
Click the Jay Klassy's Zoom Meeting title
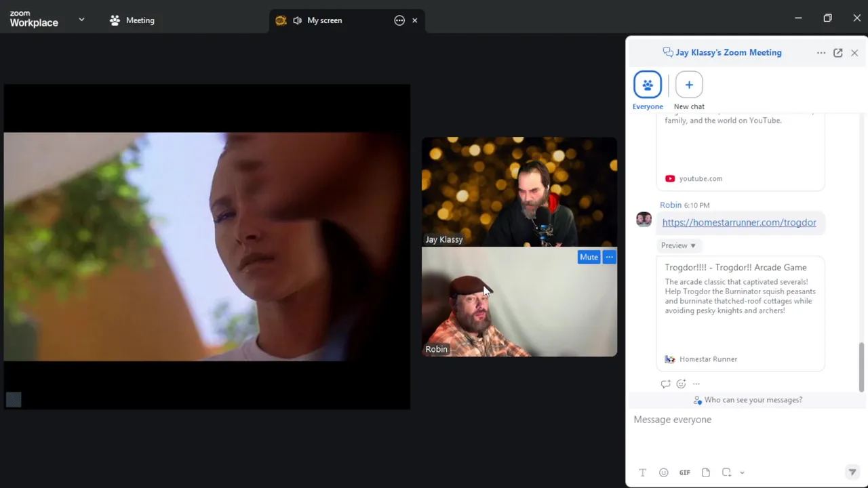728,52
